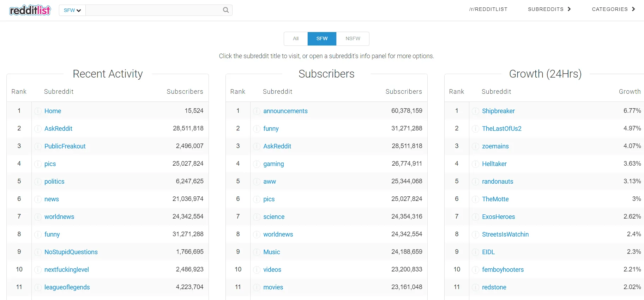Click subscriber count 15,524
The height and width of the screenshot is (300, 644).
194,111
